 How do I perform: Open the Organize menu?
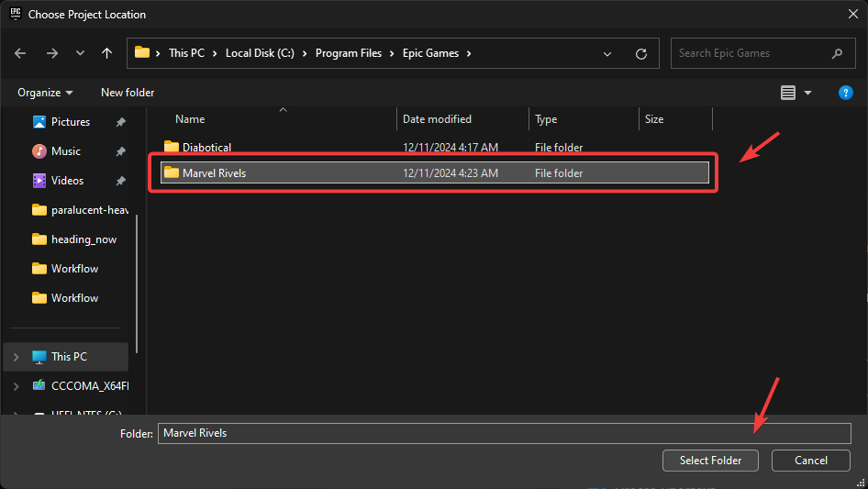click(x=44, y=93)
